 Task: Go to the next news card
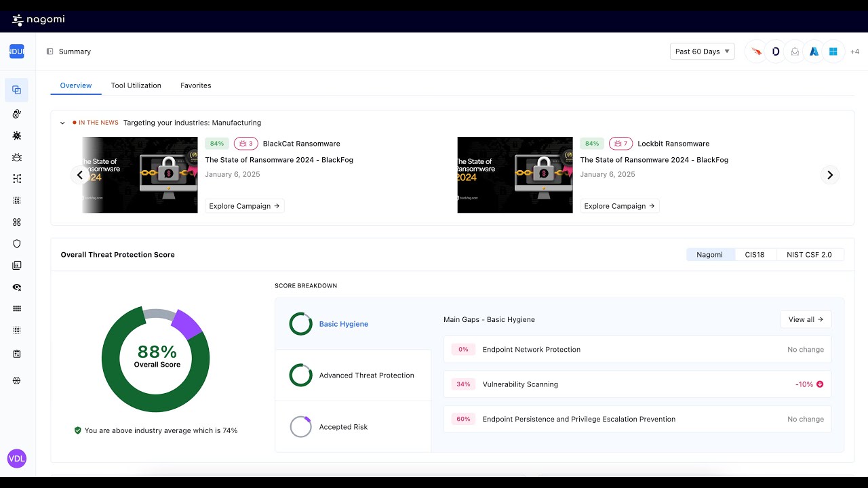tap(830, 175)
